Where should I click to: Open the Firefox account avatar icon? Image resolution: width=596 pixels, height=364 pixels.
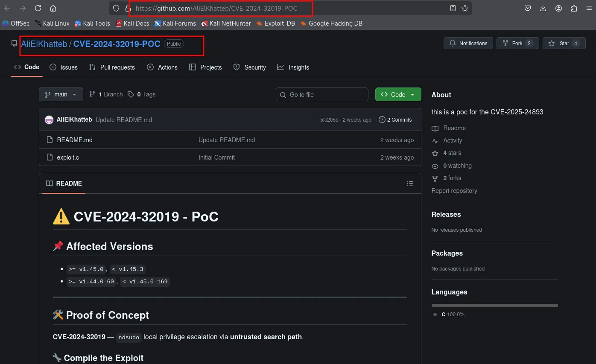click(x=558, y=8)
